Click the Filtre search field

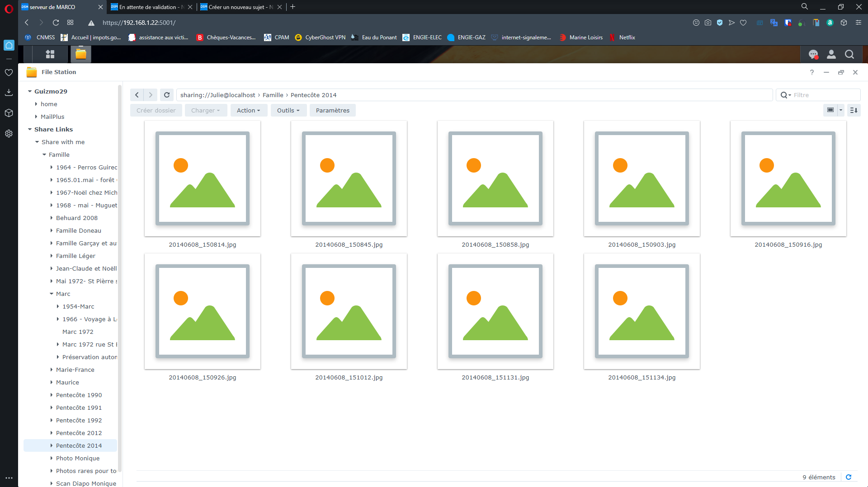pos(824,95)
